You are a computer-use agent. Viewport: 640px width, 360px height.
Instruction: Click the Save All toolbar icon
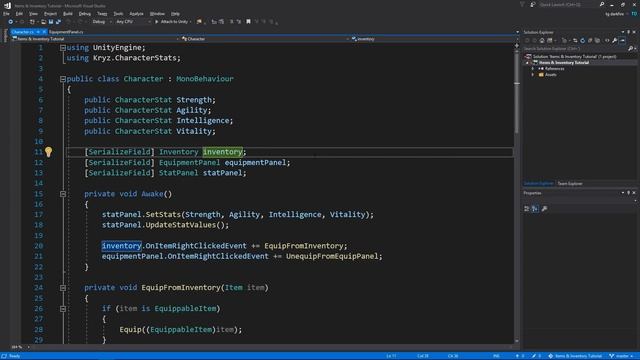pyautogui.click(x=58, y=22)
